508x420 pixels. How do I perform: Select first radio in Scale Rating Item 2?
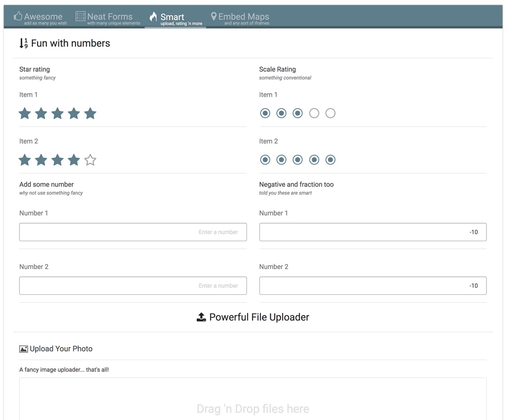(x=265, y=160)
